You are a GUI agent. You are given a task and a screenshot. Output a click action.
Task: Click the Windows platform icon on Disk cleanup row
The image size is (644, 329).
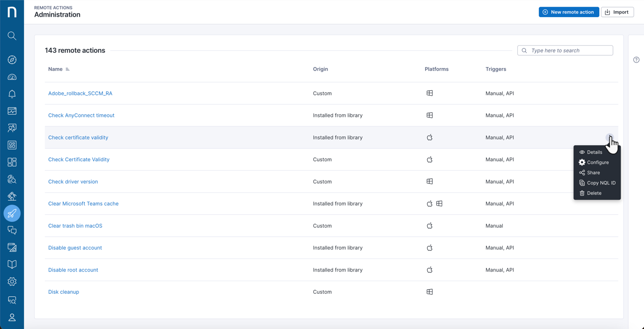coord(429,292)
